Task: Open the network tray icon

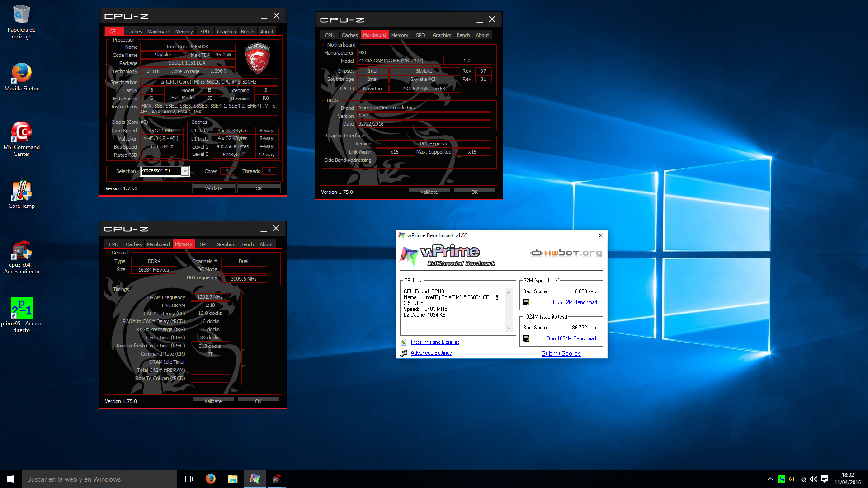Action: click(803, 479)
